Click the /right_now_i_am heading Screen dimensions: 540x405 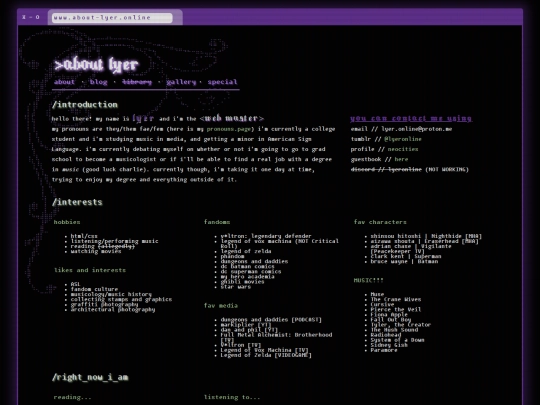[90, 377]
